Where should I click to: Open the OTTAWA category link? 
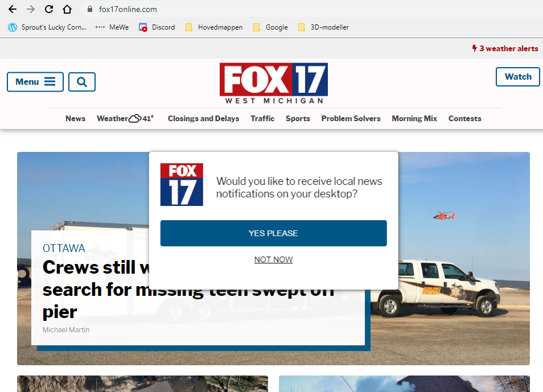tap(64, 248)
